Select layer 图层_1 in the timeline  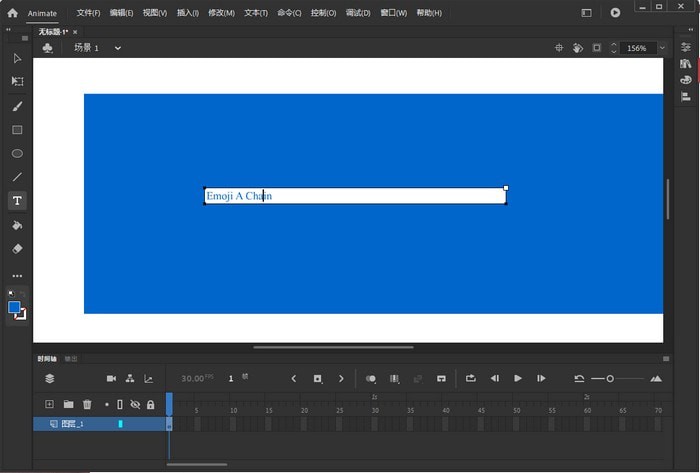(x=74, y=424)
